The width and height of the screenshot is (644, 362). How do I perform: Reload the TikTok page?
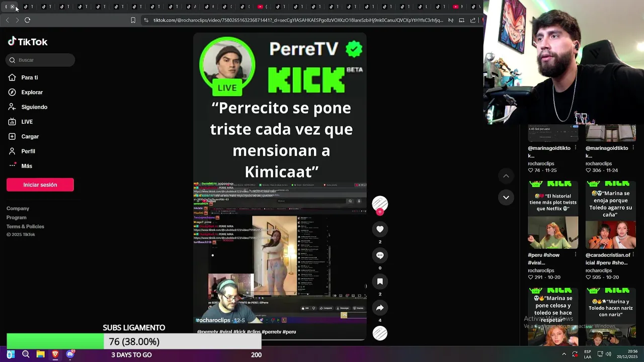coord(27,20)
